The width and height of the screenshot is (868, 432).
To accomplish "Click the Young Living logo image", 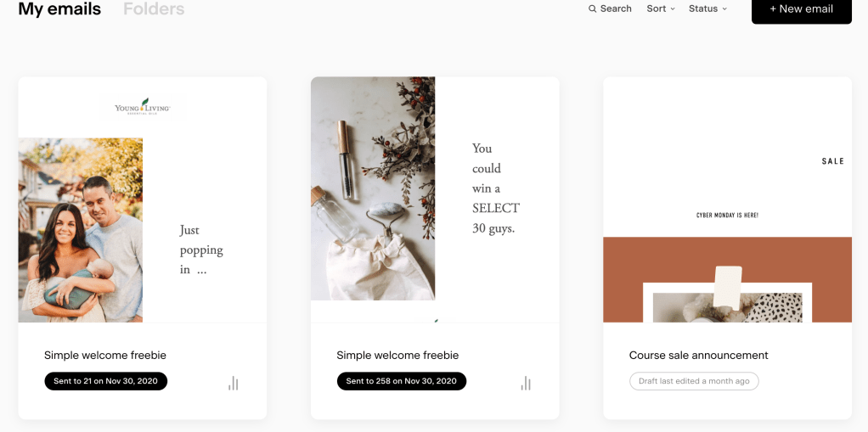I will [x=143, y=108].
